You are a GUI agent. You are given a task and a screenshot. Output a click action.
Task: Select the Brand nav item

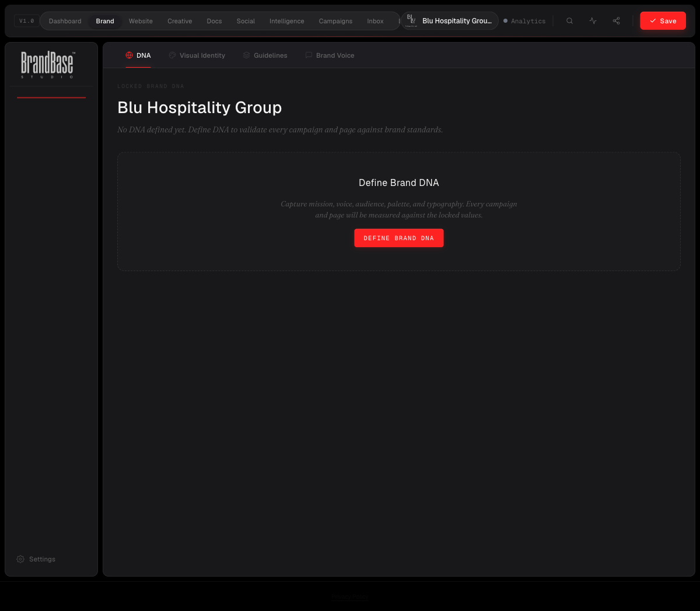point(105,21)
